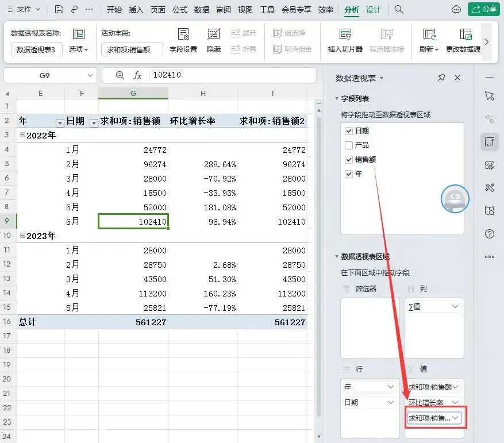Screen dimensions: 504x443
Task: Check the 产品 field checkbox
Action: click(x=349, y=145)
